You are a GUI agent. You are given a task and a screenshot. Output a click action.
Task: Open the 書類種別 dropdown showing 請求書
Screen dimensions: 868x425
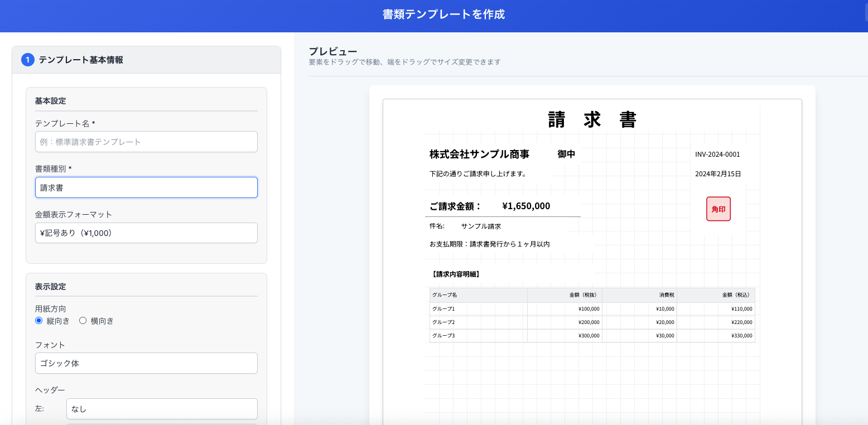click(146, 187)
